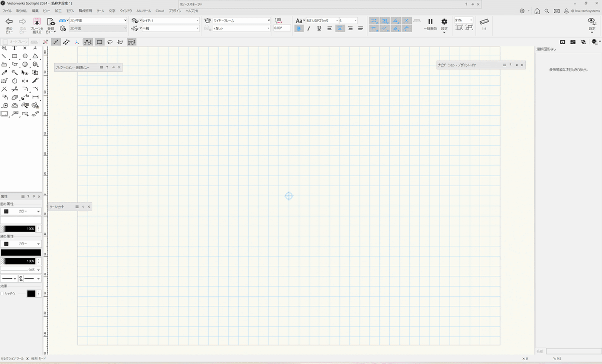Open the mail message center icon
Screen dimensions: 602x364
click(556, 11)
